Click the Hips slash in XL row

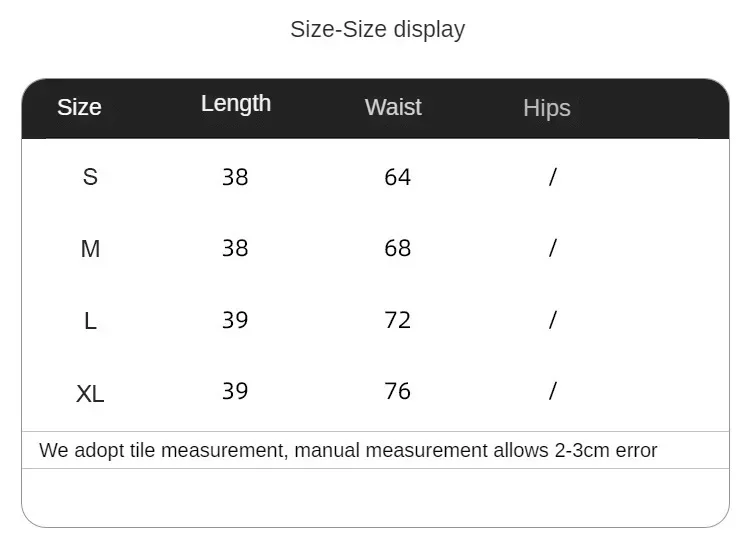click(x=553, y=391)
